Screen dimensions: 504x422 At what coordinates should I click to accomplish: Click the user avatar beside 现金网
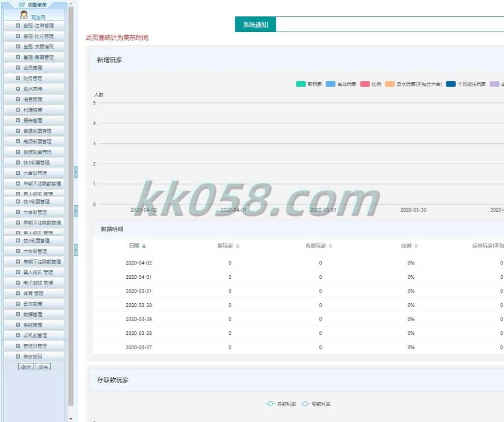[24, 15]
